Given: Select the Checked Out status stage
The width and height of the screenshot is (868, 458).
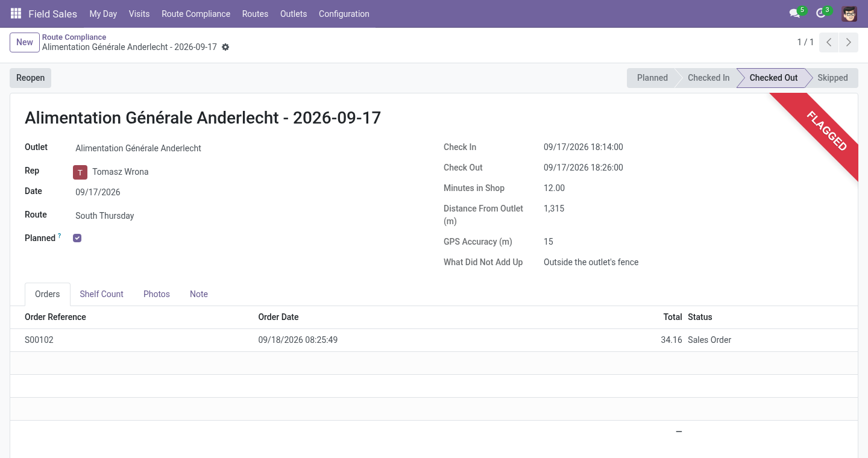Looking at the screenshot, I should (x=773, y=78).
